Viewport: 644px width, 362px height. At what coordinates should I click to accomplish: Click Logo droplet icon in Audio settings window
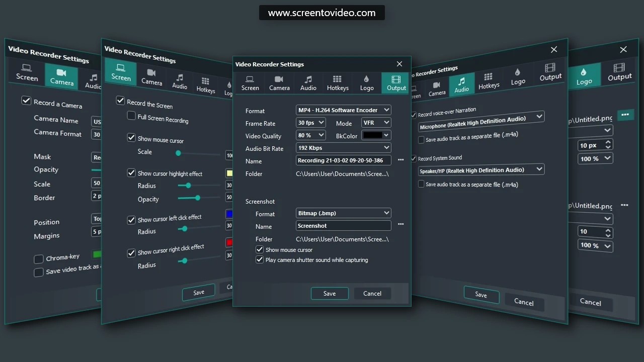(517, 72)
